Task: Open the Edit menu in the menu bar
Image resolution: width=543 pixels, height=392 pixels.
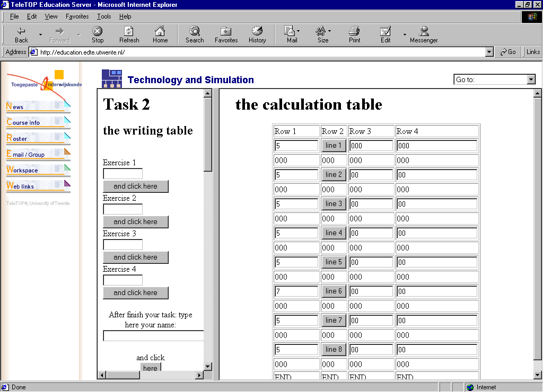Action: click(32, 16)
